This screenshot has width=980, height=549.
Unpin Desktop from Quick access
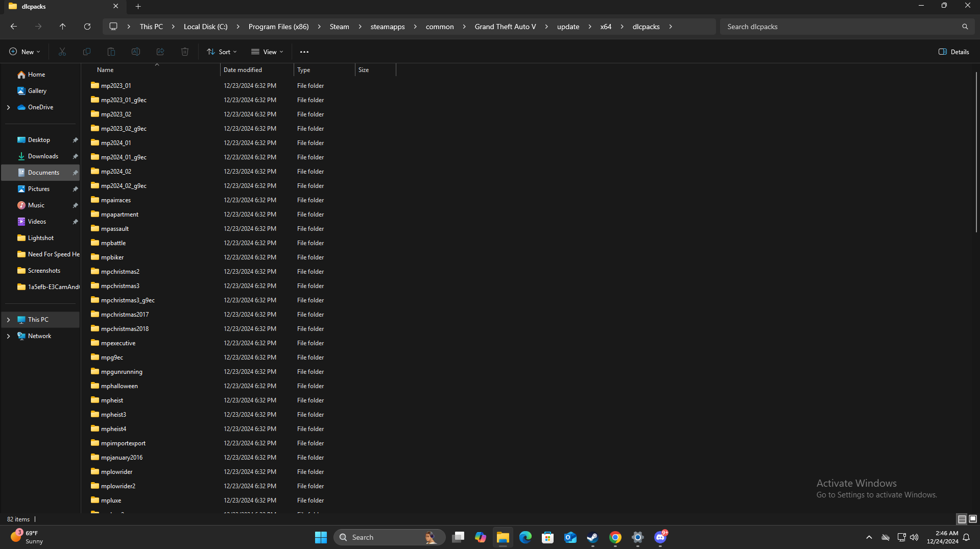point(75,140)
